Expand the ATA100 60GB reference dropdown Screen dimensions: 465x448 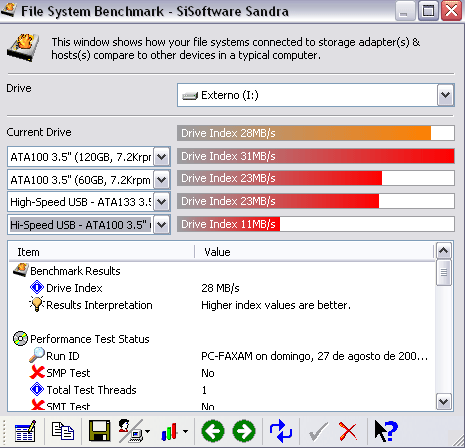162,180
